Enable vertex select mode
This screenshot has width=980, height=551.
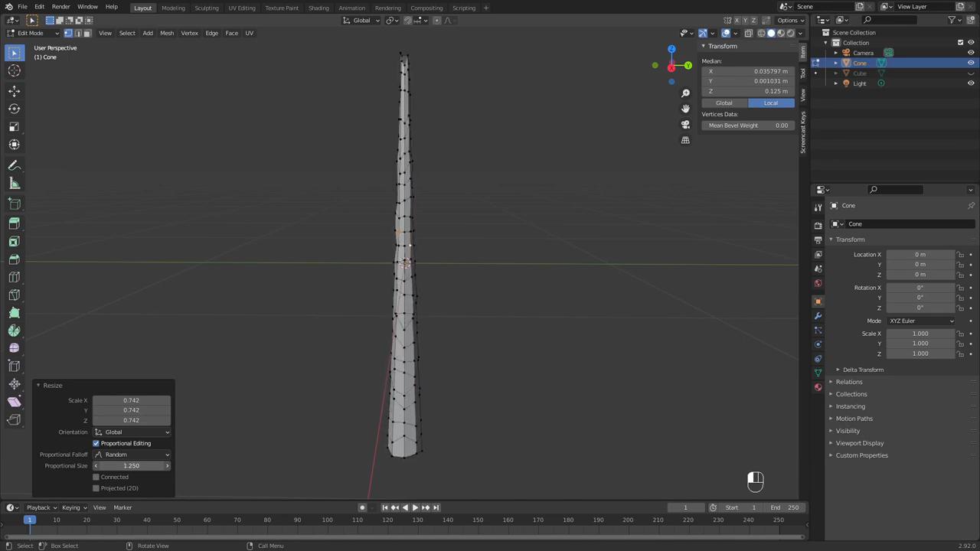point(68,33)
